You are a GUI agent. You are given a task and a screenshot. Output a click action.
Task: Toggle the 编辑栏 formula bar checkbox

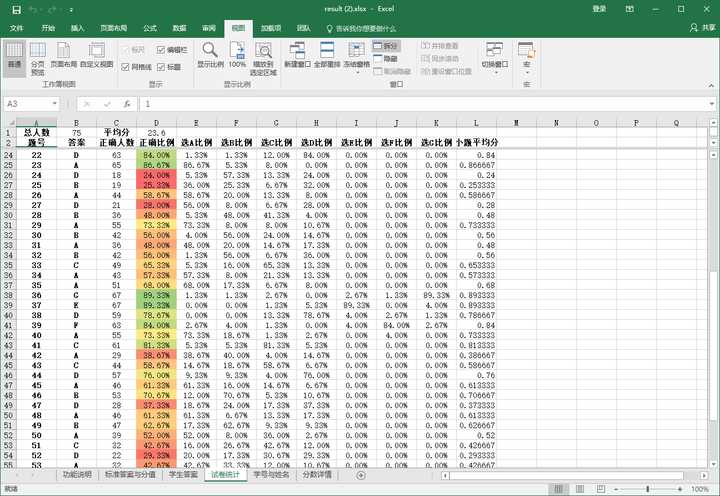coord(172,50)
